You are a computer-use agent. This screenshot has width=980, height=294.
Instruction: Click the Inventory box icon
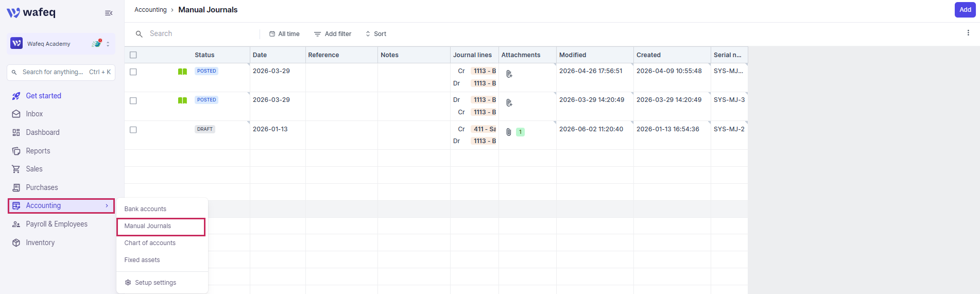(16, 243)
